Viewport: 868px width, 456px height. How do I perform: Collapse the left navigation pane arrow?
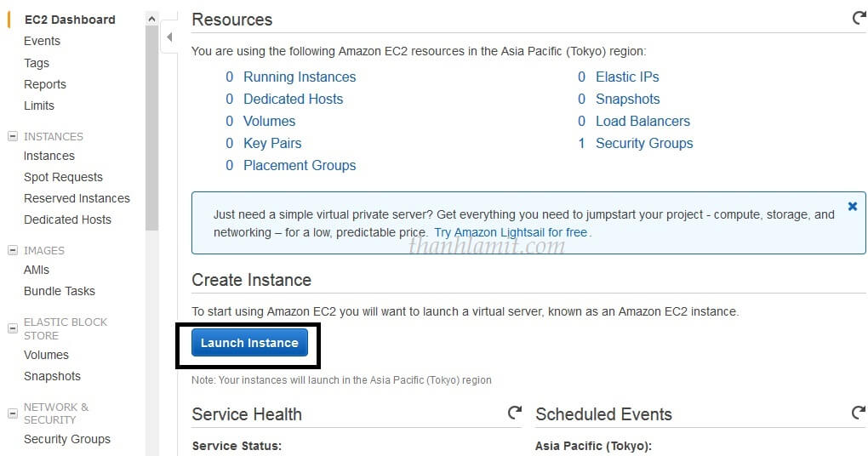coord(169,37)
